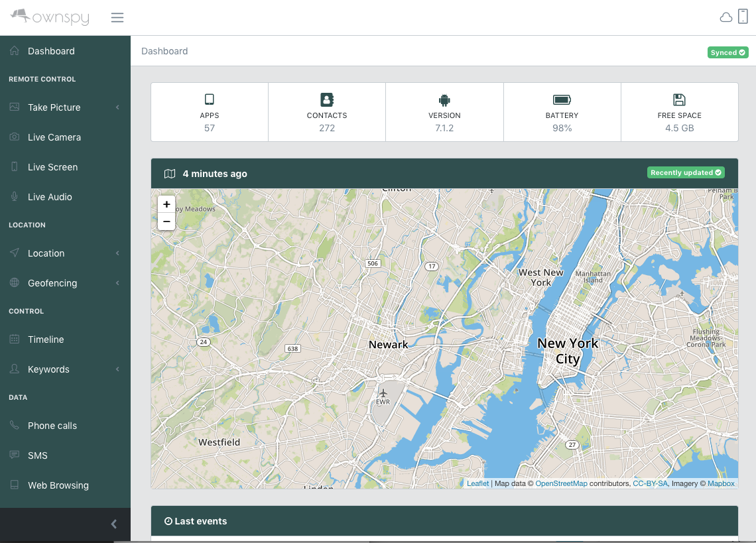This screenshot has width=756, height=543.
Task: Click Manhattan Island label on map
Action: (x=593, y=277)
